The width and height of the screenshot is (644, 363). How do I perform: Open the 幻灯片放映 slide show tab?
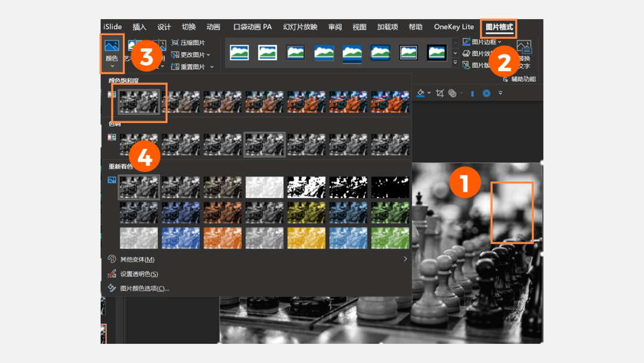300,27
